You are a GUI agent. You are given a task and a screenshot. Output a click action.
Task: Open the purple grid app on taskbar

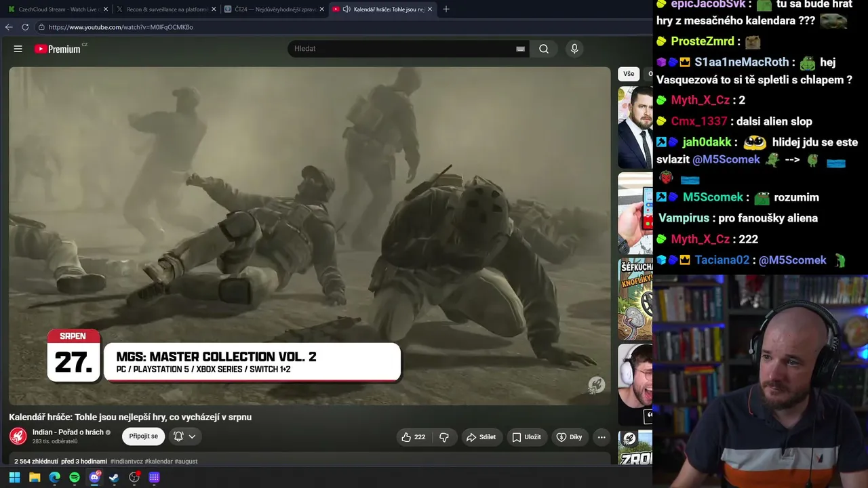[154, 477]
